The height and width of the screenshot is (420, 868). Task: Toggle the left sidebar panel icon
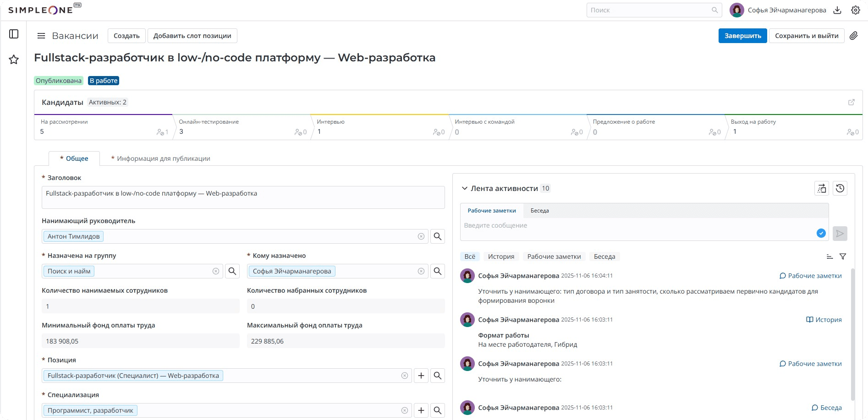(x=14, y=34)
